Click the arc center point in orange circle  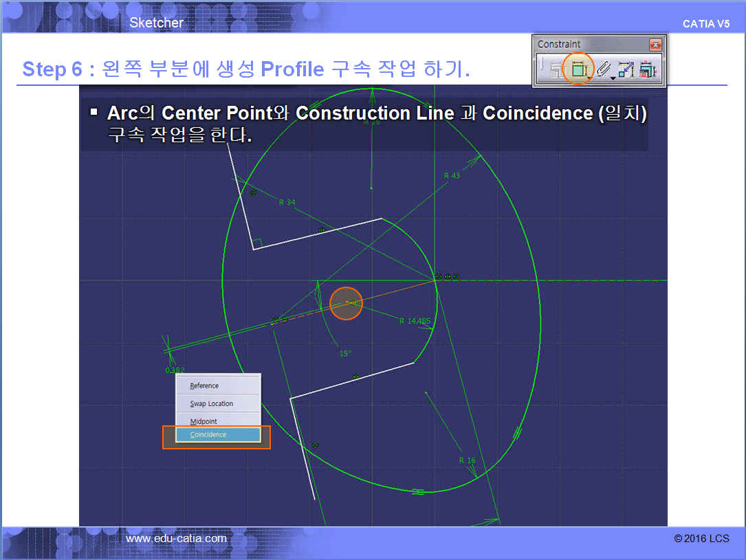point(347,302)
